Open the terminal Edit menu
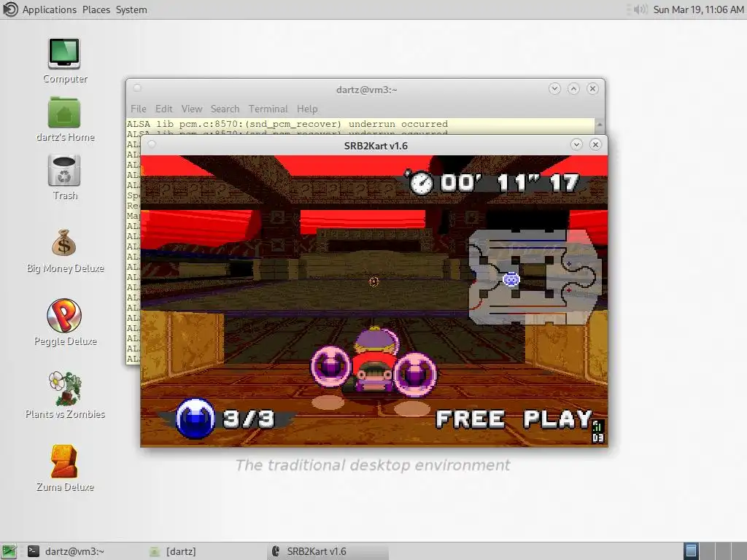This screenshot has width=747, height=560. tap(164, 109)
